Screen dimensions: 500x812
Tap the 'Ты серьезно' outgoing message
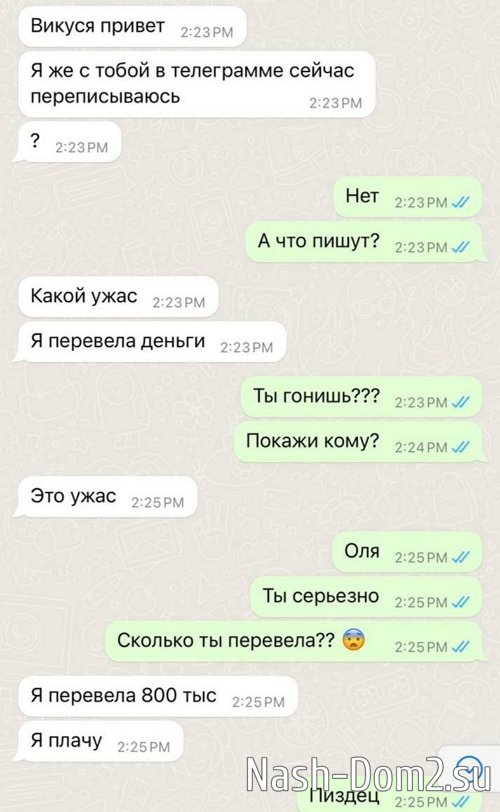(366, 597)
